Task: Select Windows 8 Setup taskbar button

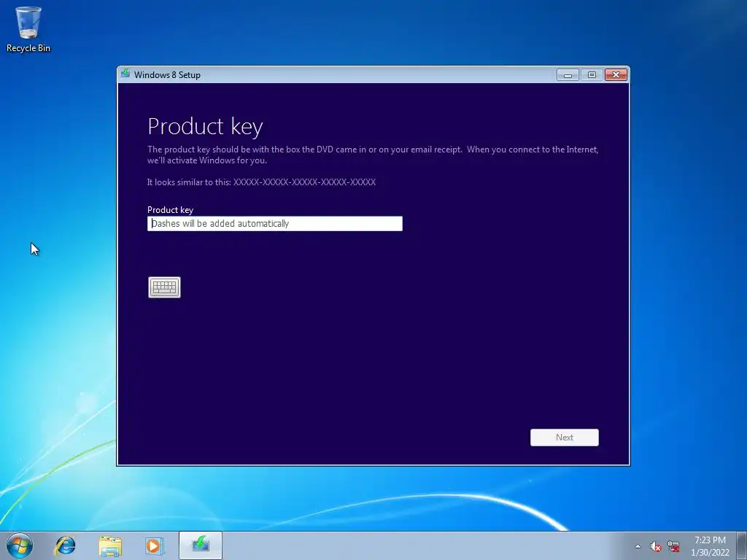Action: (x=201, y=545)
